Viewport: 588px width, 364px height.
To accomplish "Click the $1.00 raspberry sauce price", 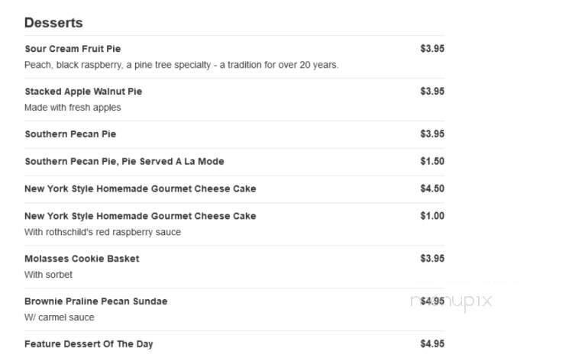I will (x=432, y=216).
